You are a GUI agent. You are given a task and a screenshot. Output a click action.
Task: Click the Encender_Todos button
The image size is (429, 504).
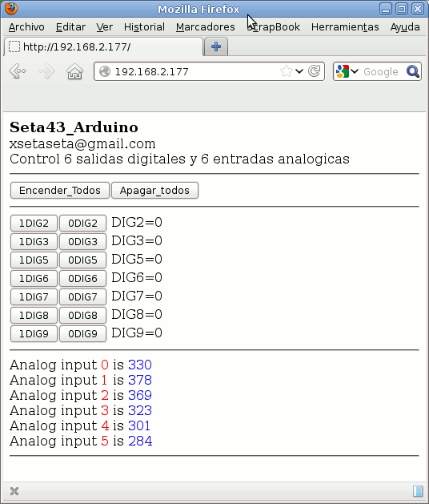[x=60, y=190]
